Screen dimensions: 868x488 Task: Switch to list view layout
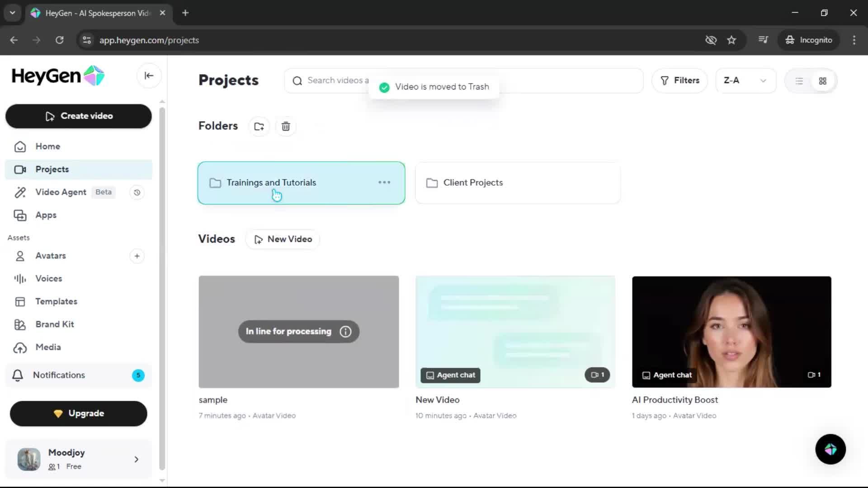click(x=799, y=81)
